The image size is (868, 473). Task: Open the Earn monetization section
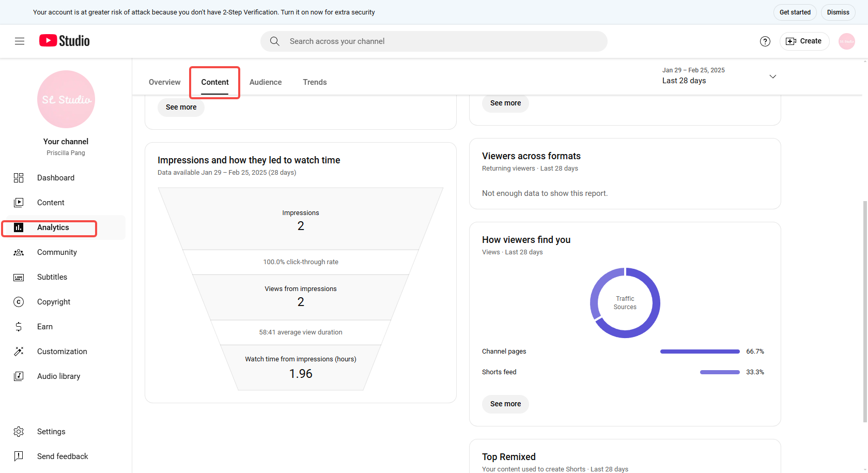(44, 326)
